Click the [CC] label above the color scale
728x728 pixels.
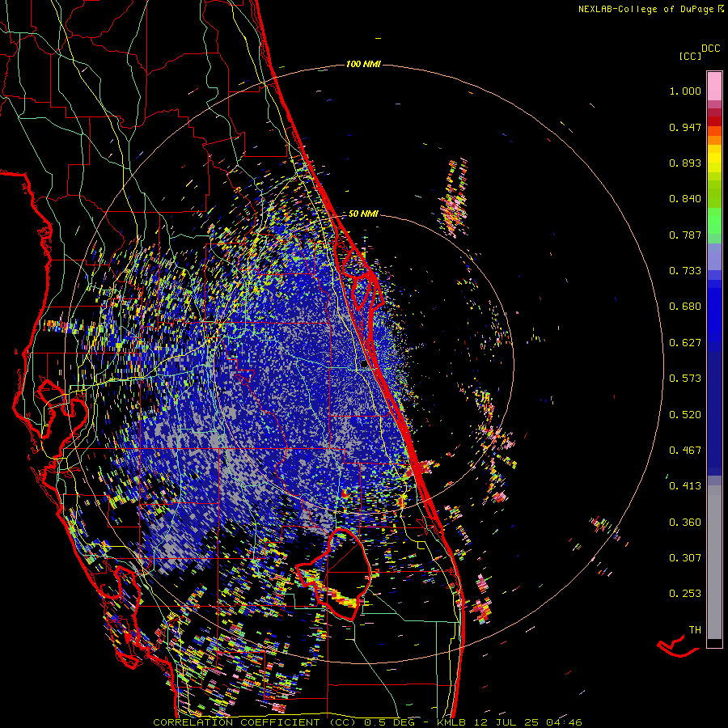690,56
